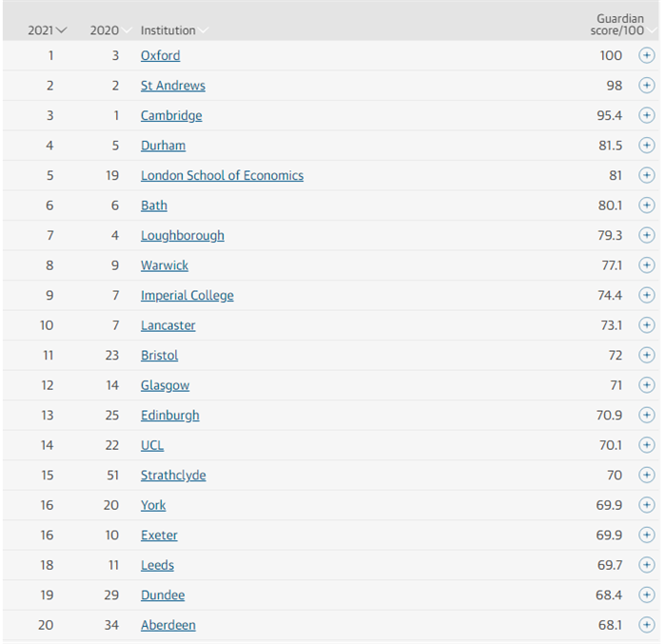Select Imperial College's score 74.4
Image resolution: width=666 pixels, height=644 pixels.
click(610, 295)
